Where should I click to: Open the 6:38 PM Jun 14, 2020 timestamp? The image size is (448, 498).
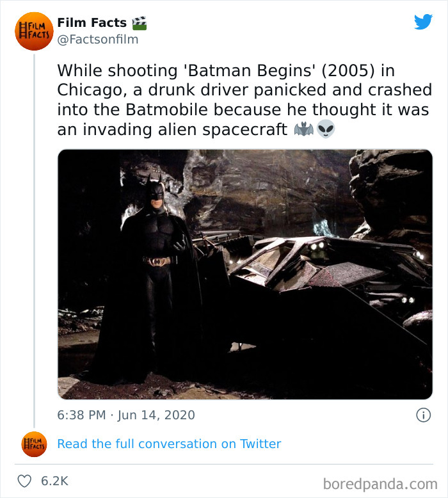126,415
